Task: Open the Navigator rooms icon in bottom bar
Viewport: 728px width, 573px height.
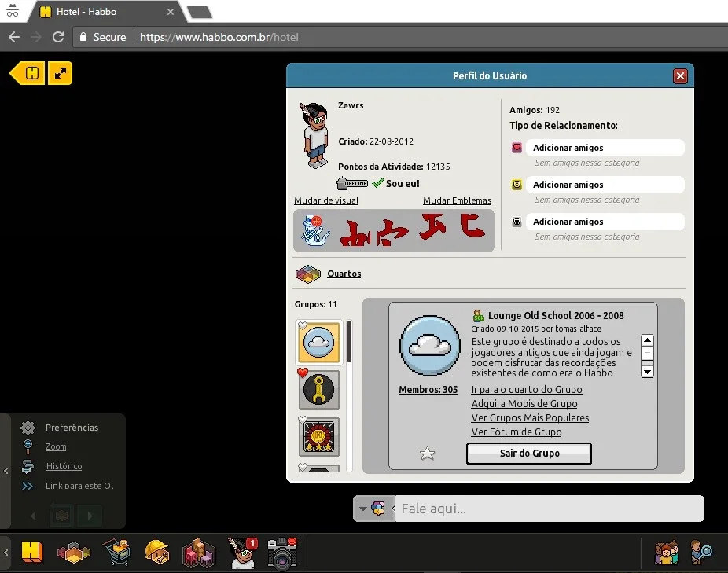Action: [73, 553]
